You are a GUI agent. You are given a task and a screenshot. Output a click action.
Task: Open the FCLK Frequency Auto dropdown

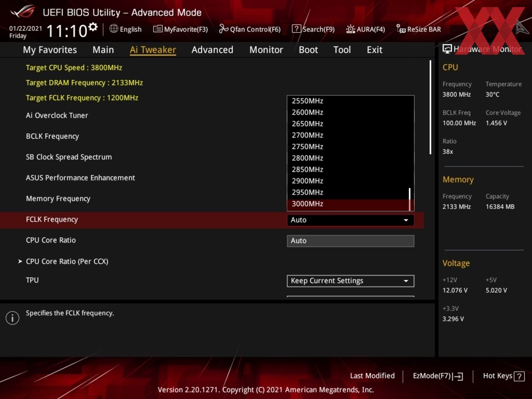350,220
